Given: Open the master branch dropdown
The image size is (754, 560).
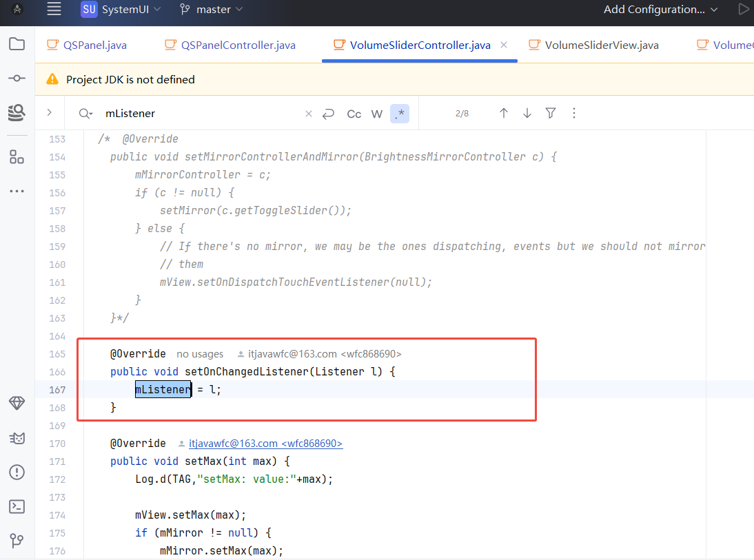Looking at the screenshot, I should pyautogui.click(x=212, y=9).
